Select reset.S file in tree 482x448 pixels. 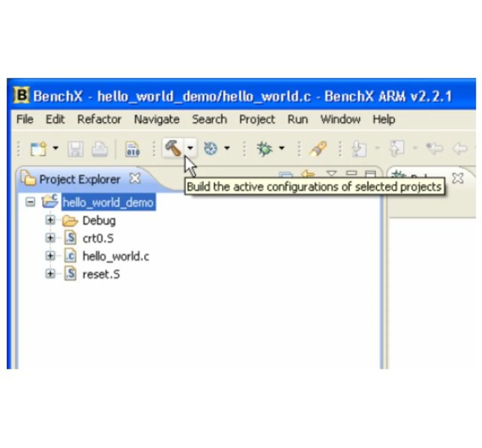point(101,274)
